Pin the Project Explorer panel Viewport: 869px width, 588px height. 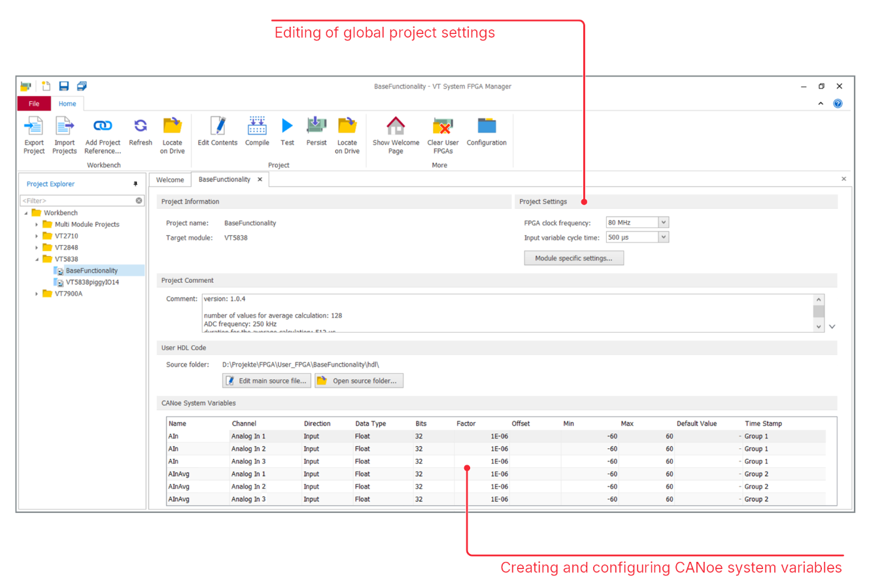(135, 184)
